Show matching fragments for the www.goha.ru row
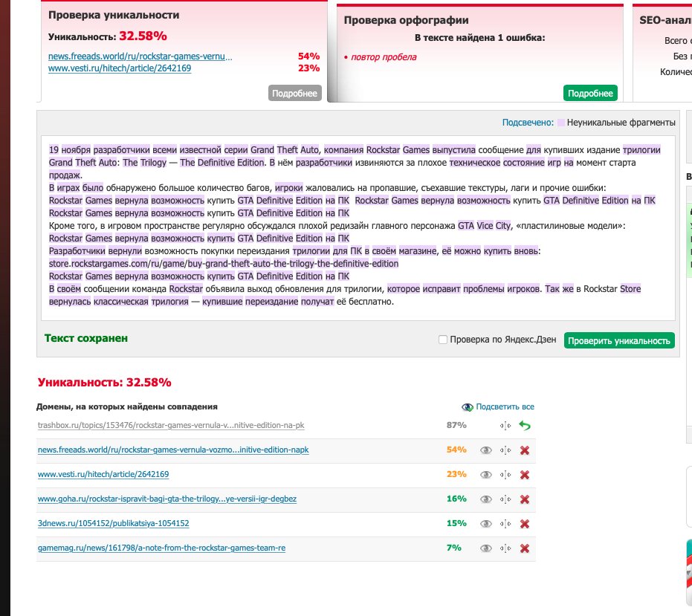 (486, 499)
